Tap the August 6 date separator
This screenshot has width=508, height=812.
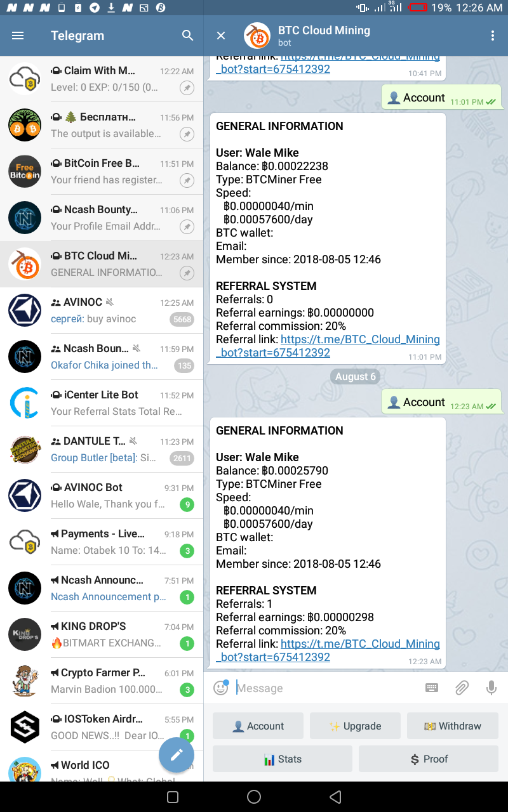coord(356,377)
